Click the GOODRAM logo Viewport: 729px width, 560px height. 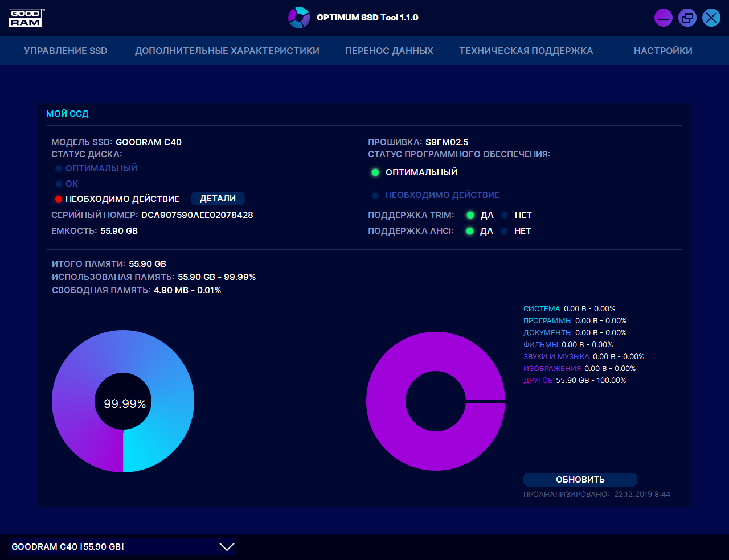(26, 18)
